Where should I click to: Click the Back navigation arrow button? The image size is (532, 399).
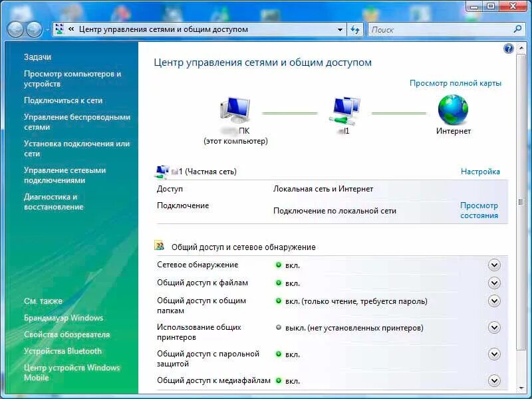pos(15,29)
